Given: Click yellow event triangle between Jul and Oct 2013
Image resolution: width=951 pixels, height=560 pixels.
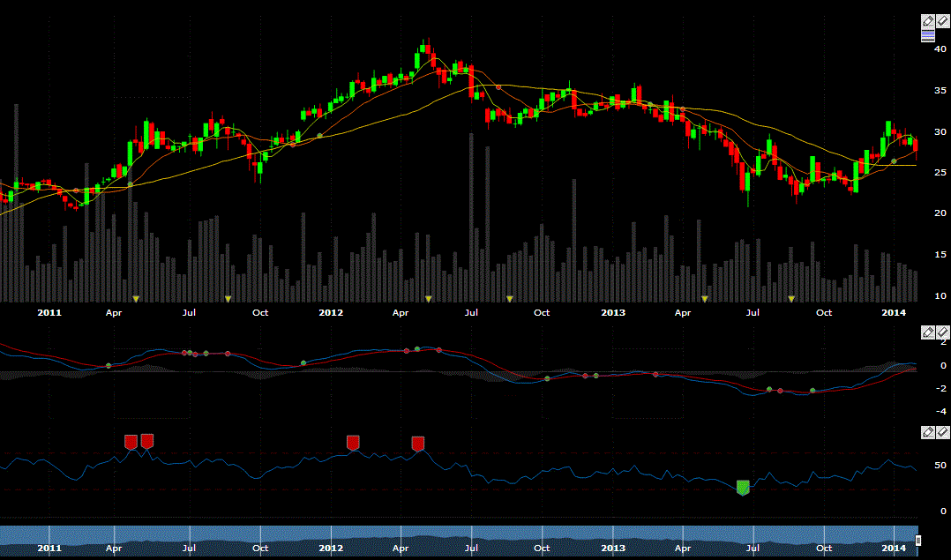Looking at the screenshot, I should click(791, 299).
